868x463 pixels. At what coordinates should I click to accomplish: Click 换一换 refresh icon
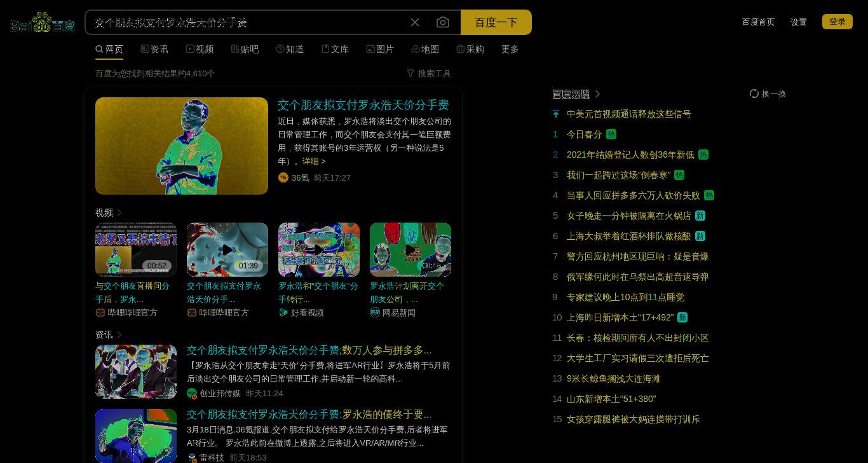[x=754, y=93]
